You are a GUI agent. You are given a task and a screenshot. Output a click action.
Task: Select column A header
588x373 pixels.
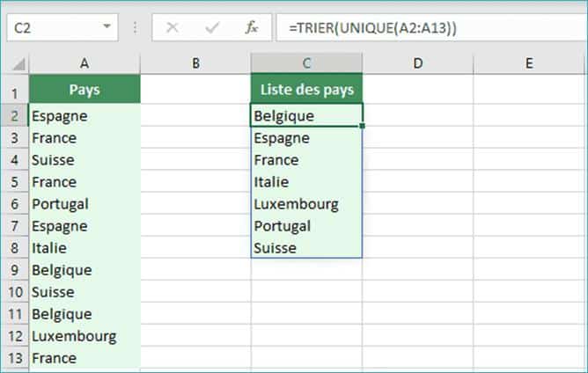pyautogui.click(x=85, y=63)
